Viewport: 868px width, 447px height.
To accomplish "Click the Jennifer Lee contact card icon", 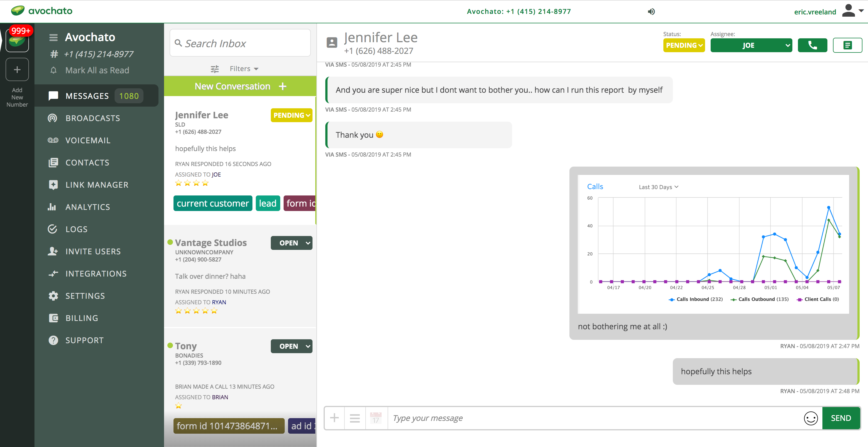I will [332, 43].
